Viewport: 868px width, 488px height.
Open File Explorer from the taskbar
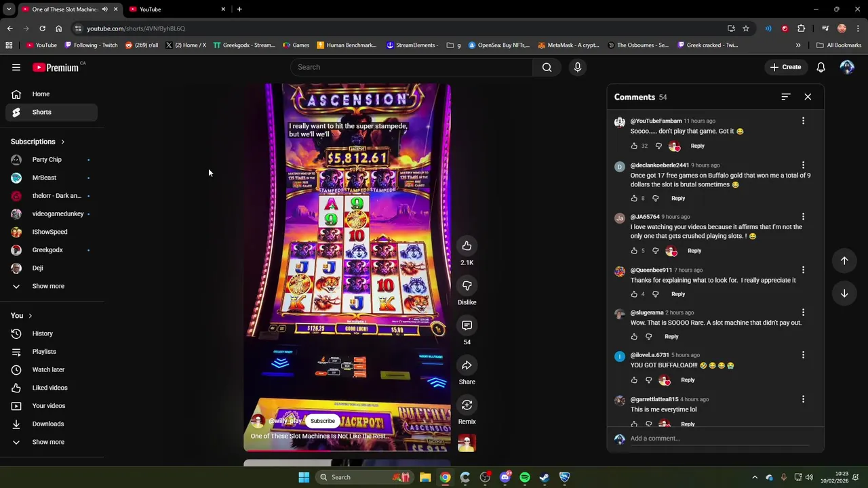pos(425,477)
